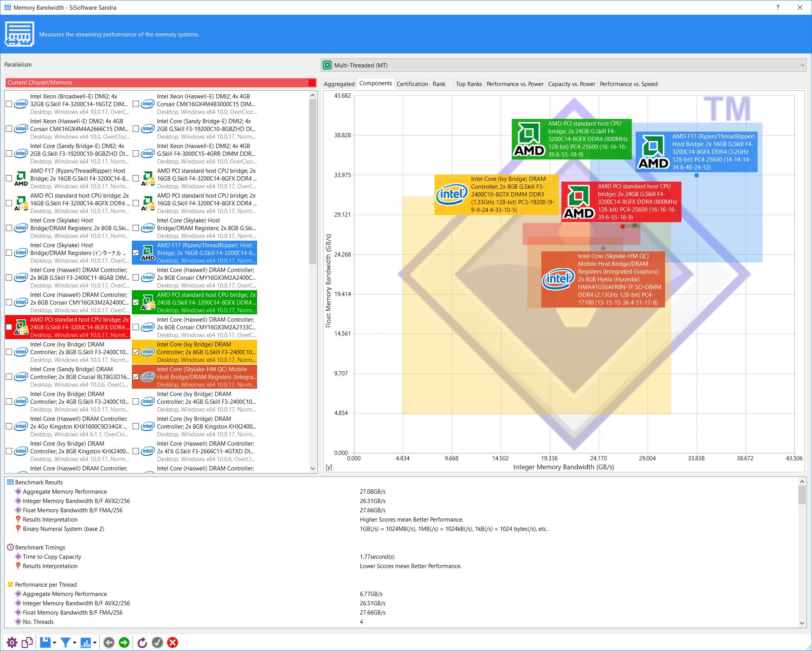This screenshot has width=812, height=651.
Task: Uncheck the orange Skylake-HM QC Mobile entry
Action: coord(136,377)
